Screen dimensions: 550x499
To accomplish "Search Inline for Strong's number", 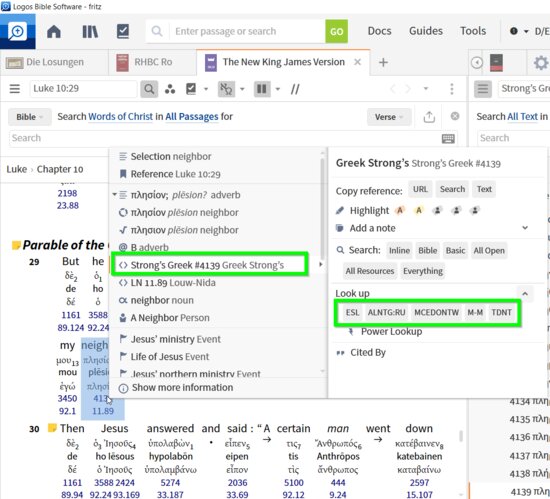I will tap(399, 250).
